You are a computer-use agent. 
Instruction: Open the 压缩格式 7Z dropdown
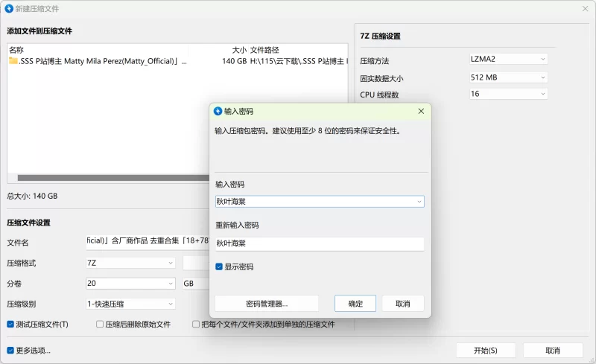[130, 263]
